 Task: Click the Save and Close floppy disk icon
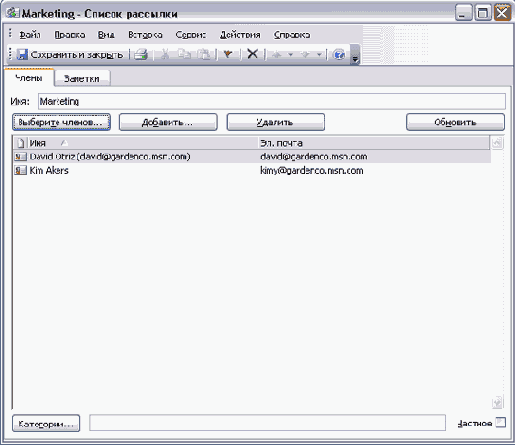[x=22, y=54]
